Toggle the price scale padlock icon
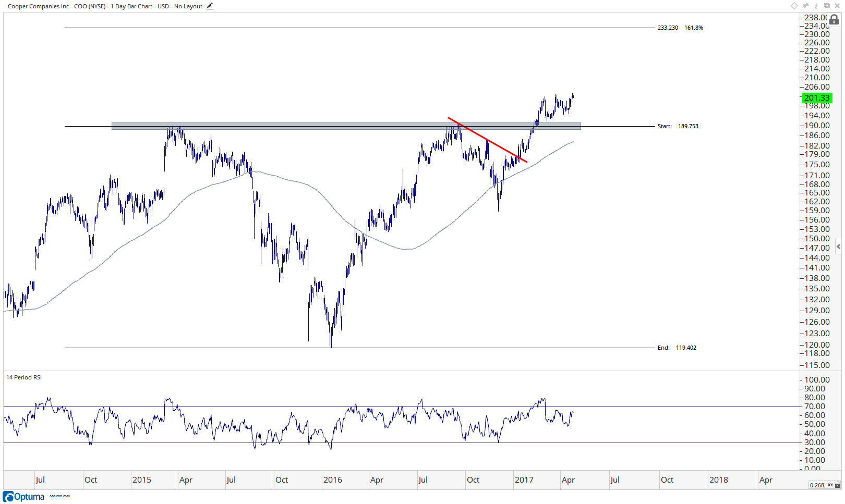Viewport: 845px width, 504px height. (x=834, y=20)
